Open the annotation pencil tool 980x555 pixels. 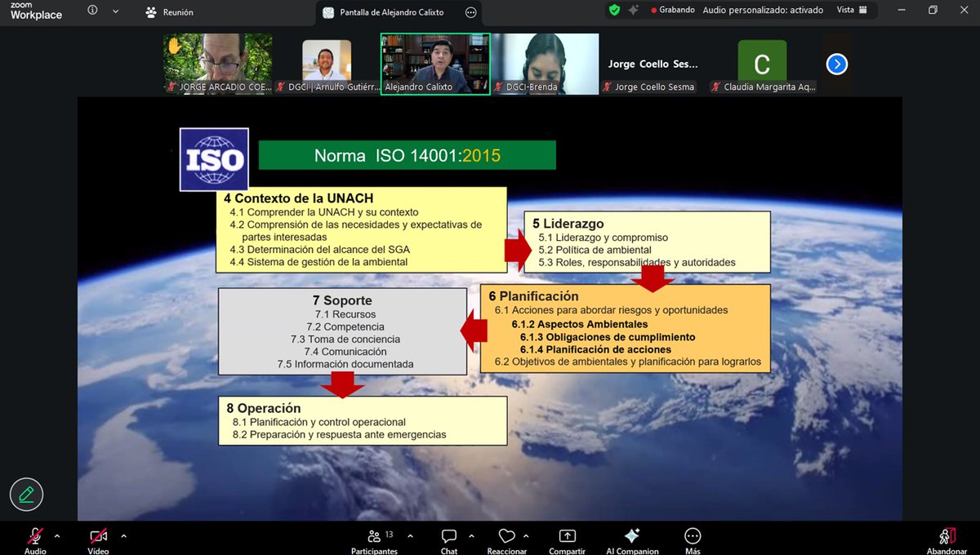point(26,494)
